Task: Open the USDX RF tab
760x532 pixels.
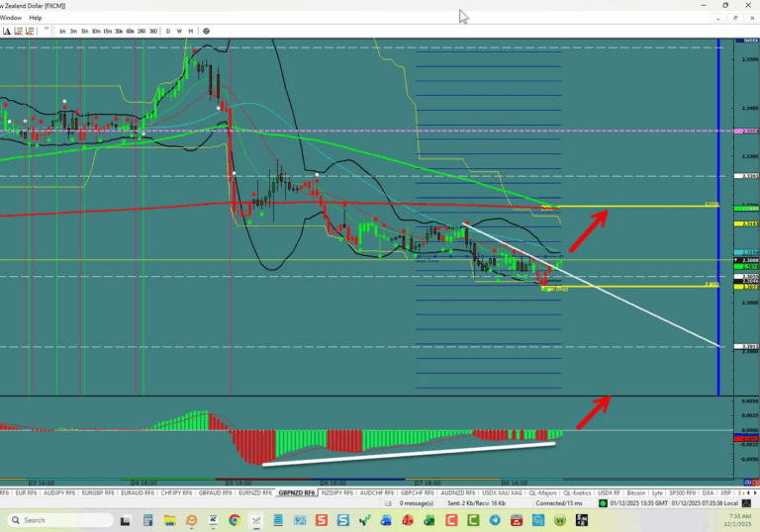Action: tap(609, 492)
